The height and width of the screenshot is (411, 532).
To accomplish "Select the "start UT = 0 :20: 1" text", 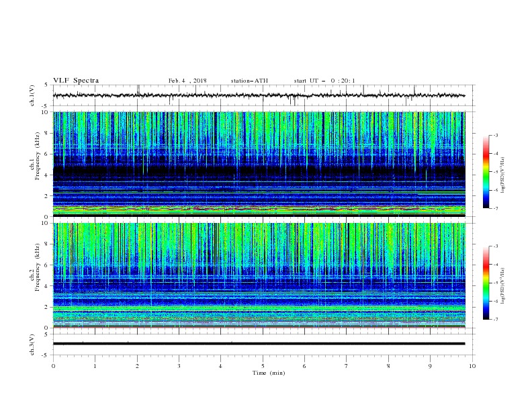I will (324, 81).
